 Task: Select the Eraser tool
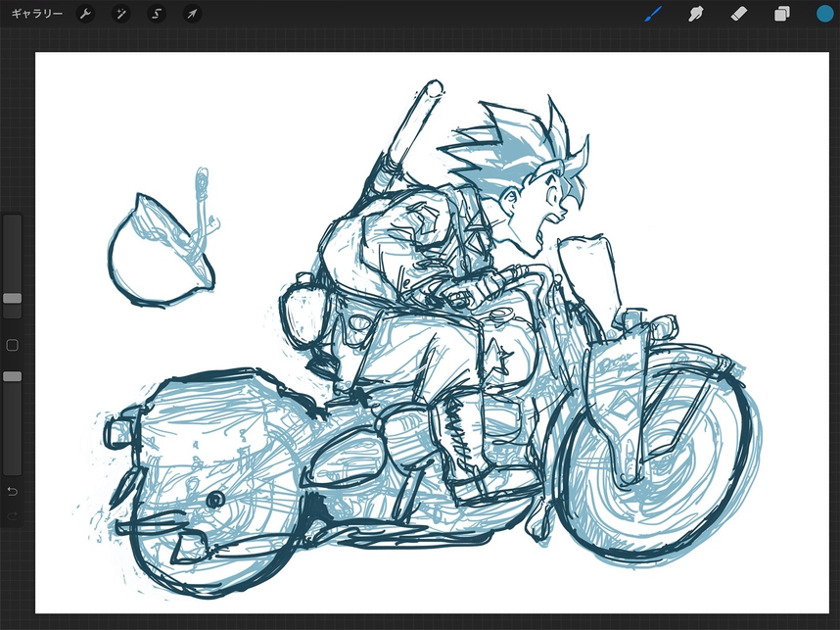tap(739, 14)
